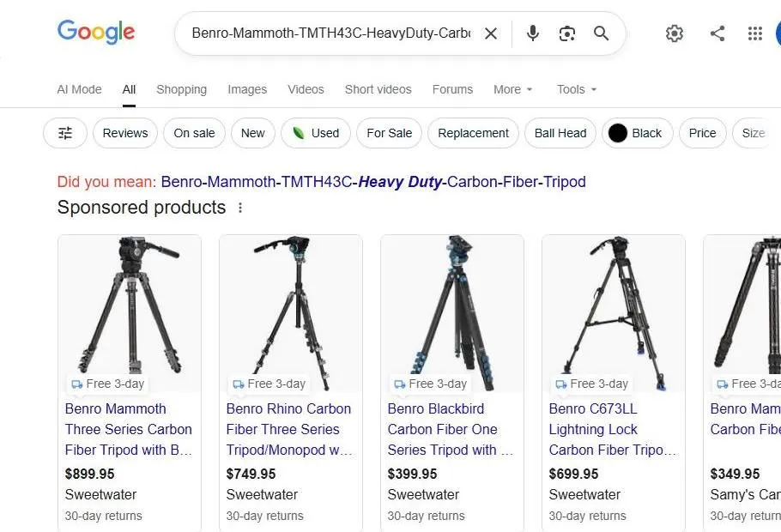Click the share results icon
Image resolution: width=781 pixels, height=532 pixels.
pos(717,33)
